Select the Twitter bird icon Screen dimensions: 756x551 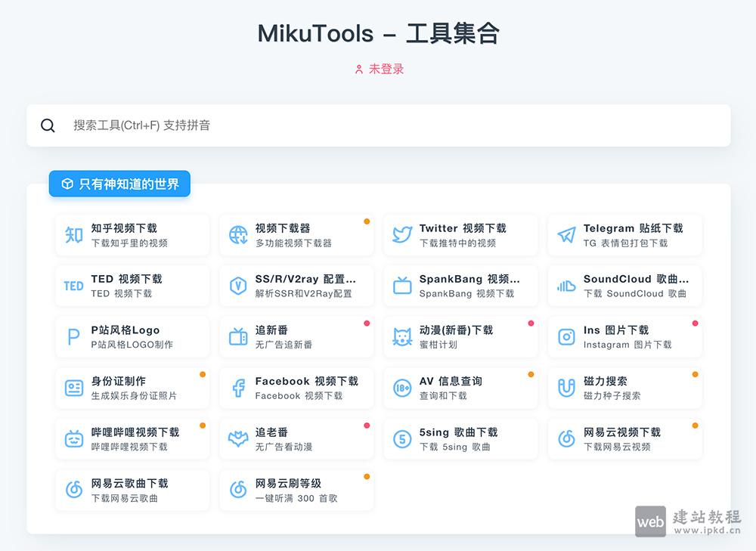click(x=400, y=235)
